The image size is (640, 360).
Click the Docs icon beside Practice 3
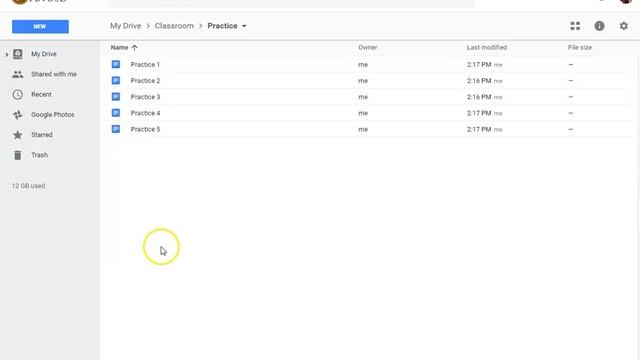[116, 97]
